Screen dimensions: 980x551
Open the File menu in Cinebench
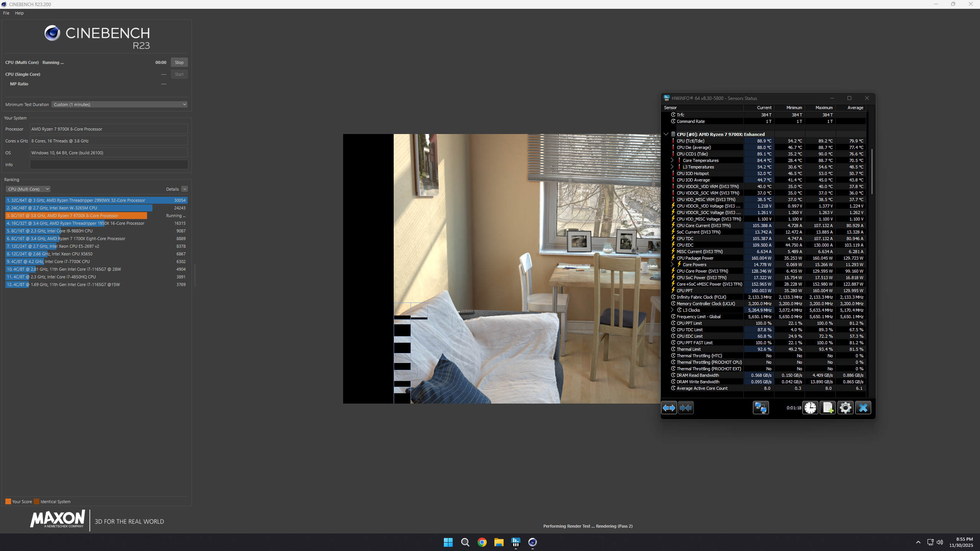tap(6, 13)
